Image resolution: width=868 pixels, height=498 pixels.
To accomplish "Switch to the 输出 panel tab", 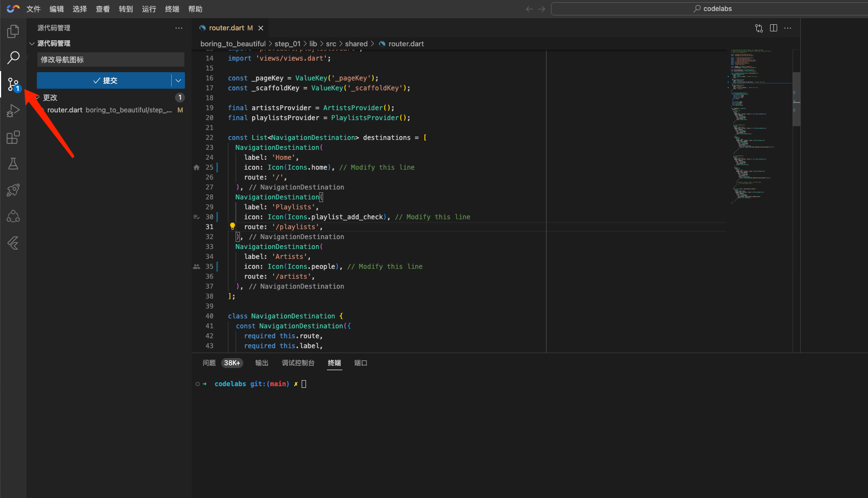I will click(262, 363).
